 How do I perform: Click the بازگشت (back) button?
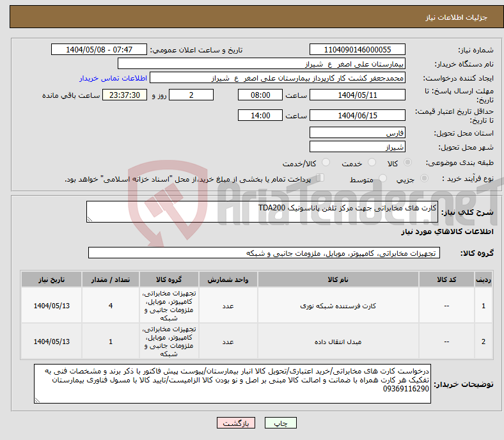coord(235,423)
